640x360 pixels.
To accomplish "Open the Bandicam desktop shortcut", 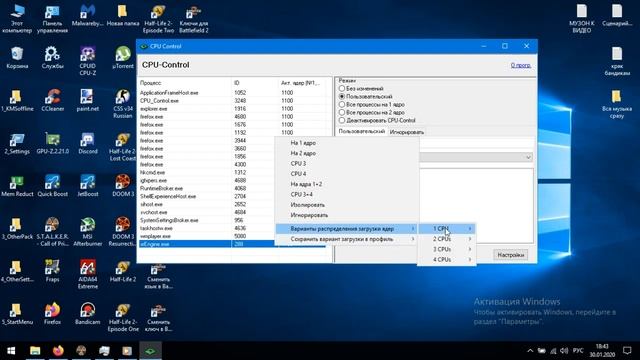I will tap(88, 314).
